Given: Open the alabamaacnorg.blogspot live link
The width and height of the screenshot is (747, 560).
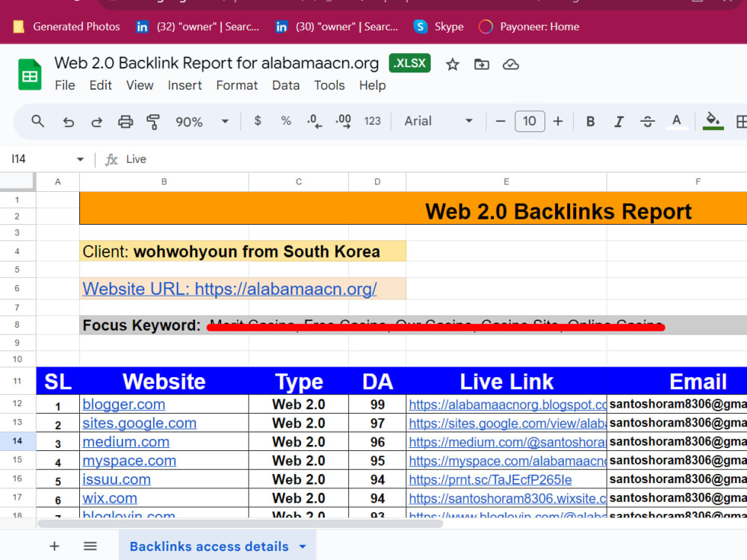Looking at the screenshot, I should click(x=507, y=404).
